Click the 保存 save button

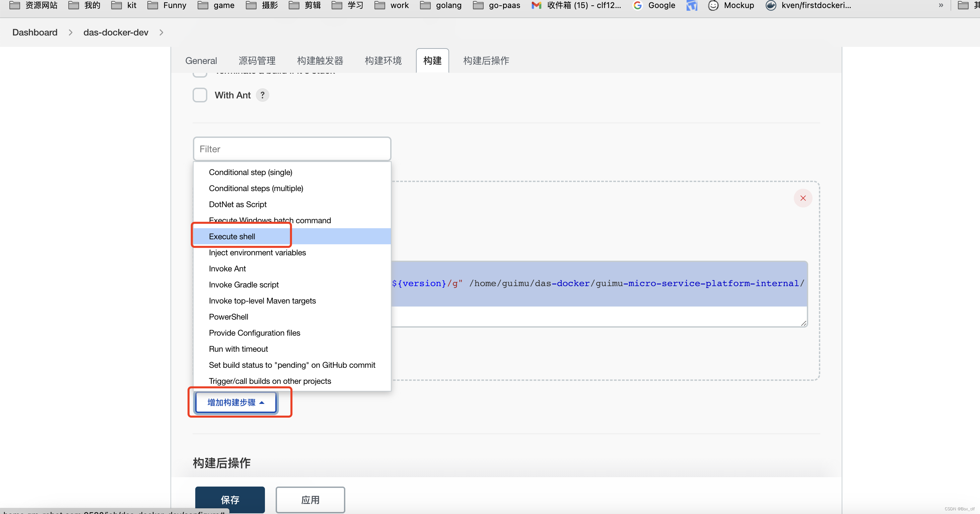coord(230,500)
